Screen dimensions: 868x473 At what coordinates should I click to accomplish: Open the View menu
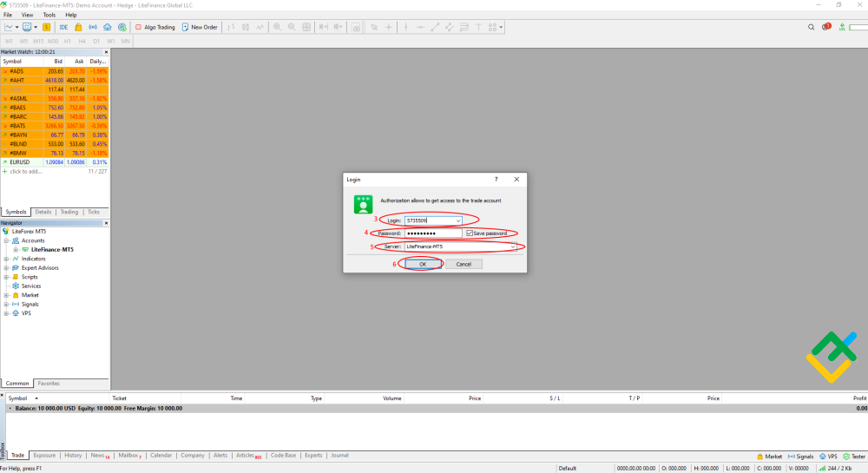click(x=27, y=15)
